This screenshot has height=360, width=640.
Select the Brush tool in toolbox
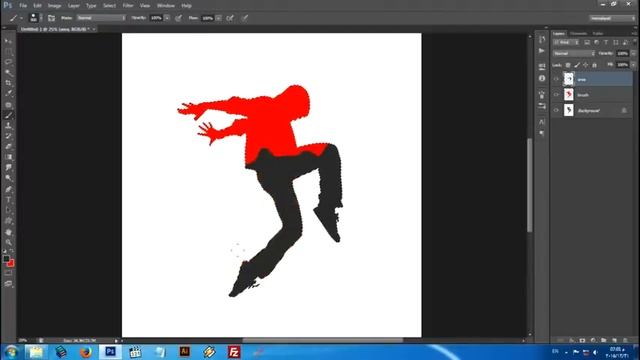8,116
